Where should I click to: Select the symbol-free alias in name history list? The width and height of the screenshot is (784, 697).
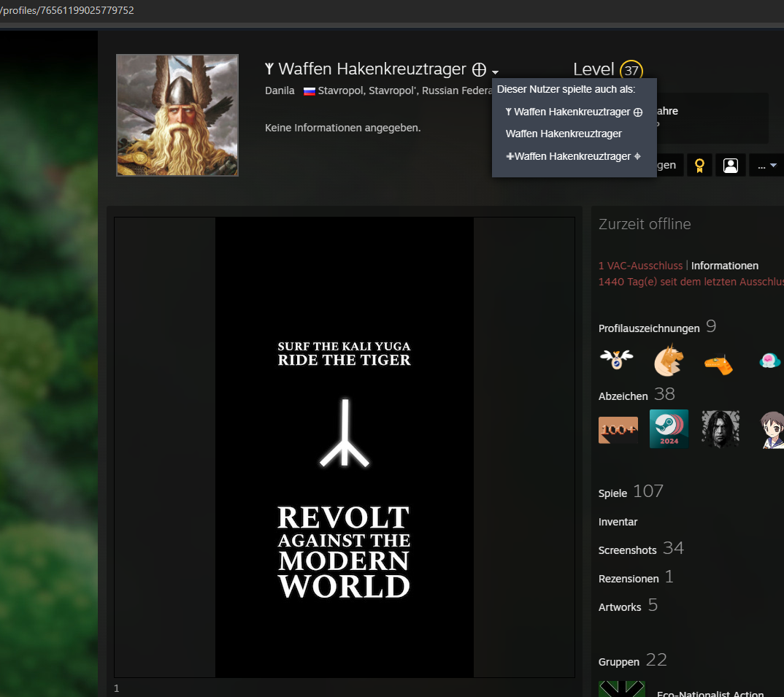click(x=564, y=134)
